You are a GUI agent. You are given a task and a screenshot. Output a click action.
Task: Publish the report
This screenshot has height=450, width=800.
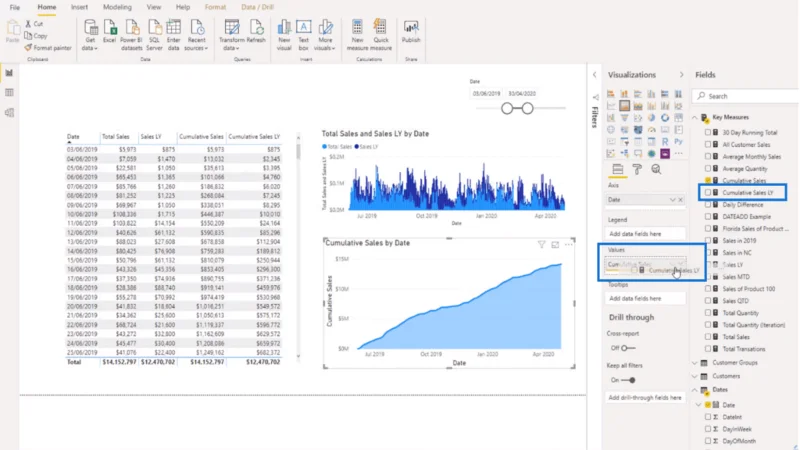(x=411, y=32)
